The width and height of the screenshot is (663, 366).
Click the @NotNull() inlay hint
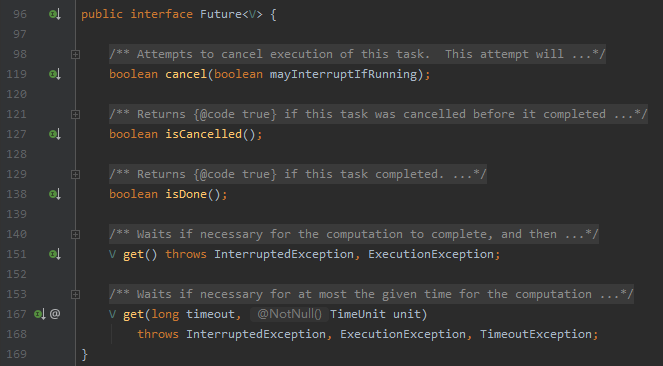[x=289, y=314]
